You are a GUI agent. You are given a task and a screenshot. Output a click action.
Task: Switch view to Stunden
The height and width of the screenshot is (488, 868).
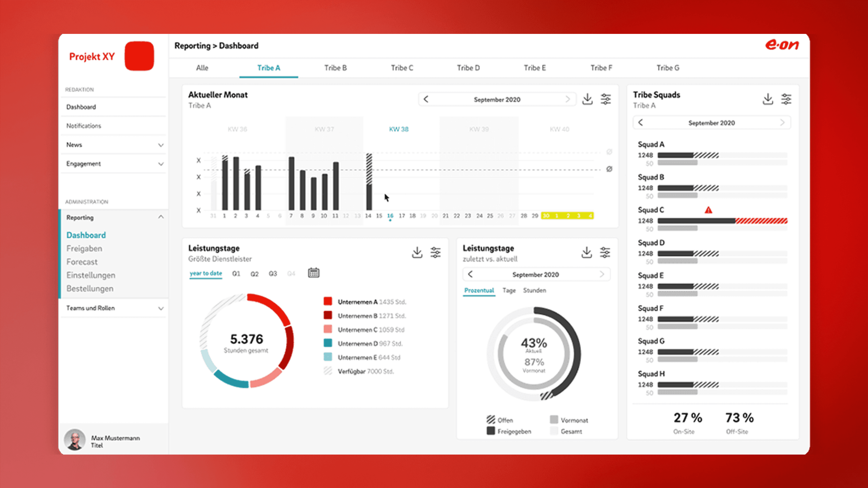[x=534, y=290]
